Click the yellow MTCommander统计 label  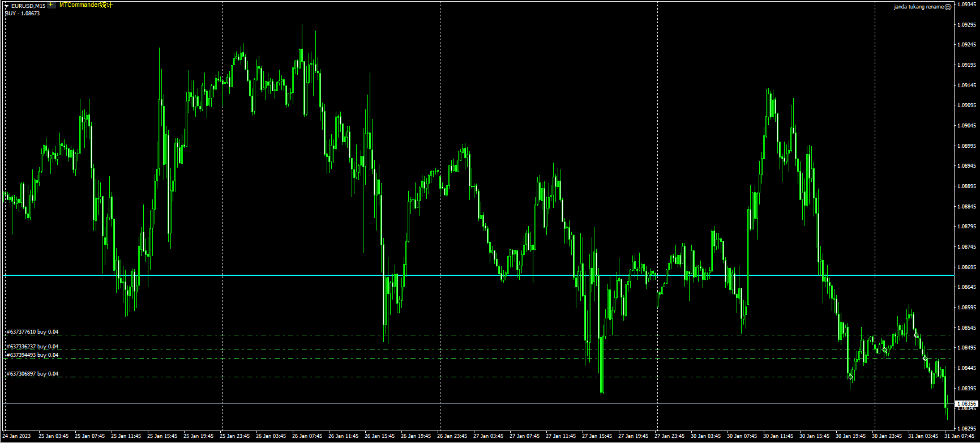tap(86, 5)
